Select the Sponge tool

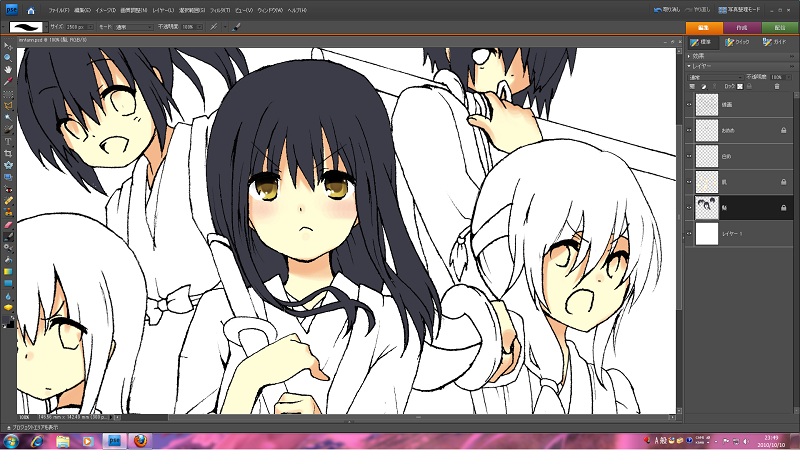(x=8, y=308)
